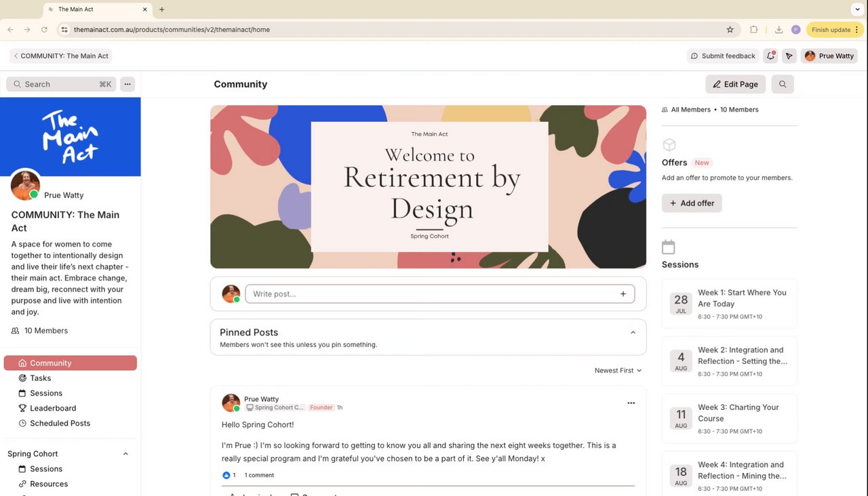Open Week 1: Start Where You Are Today session
This screenshot has height=496, width=868.
coord(730,304)
